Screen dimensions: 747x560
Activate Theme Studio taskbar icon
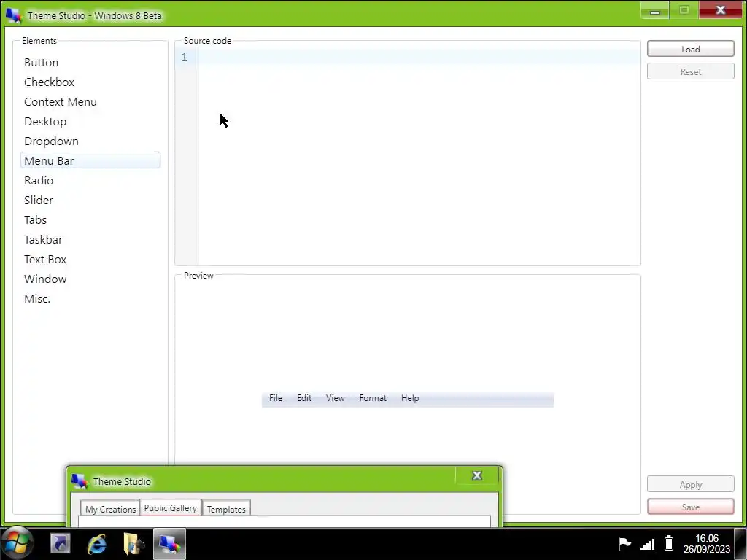point(169,544)
